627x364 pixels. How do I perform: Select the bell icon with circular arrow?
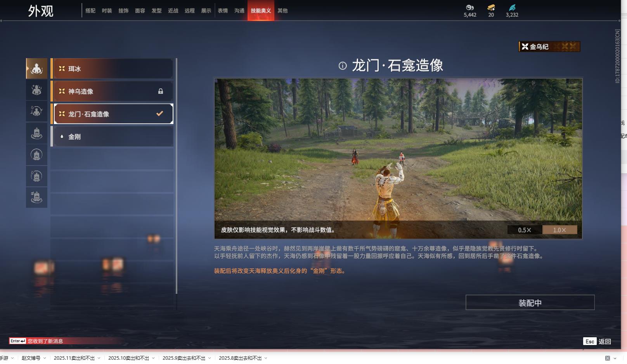coord(36,176)
